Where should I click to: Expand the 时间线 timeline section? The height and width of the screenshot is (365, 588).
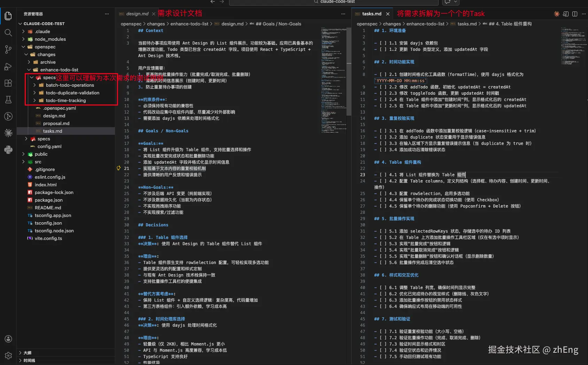[29, 360]
